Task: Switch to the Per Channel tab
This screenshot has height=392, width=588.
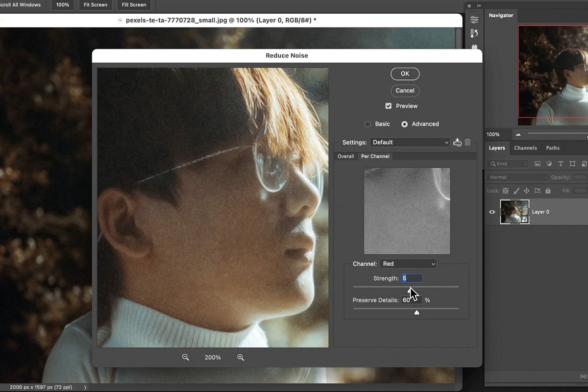Action: (x=375, y=156)
